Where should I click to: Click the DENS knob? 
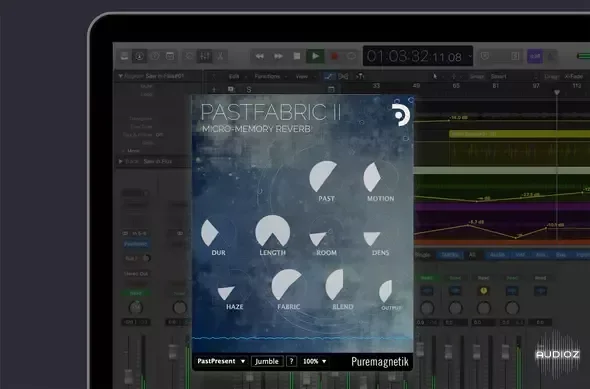pos(380,232)
